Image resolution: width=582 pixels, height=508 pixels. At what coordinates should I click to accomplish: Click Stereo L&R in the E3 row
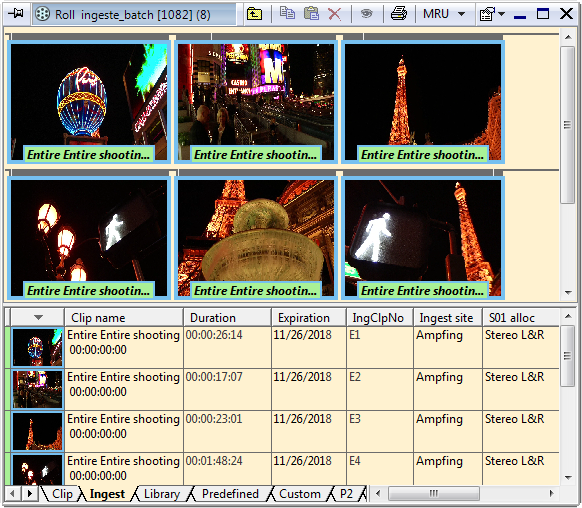point(514,419)
